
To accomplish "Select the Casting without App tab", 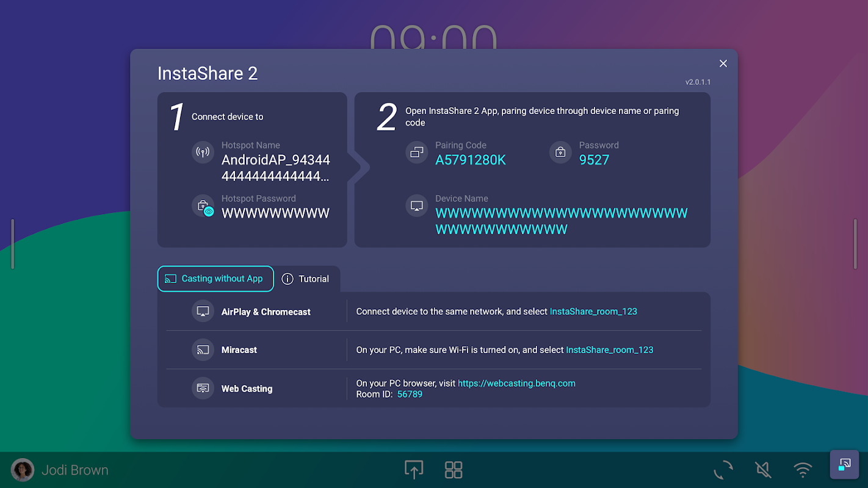I will 215,279.
